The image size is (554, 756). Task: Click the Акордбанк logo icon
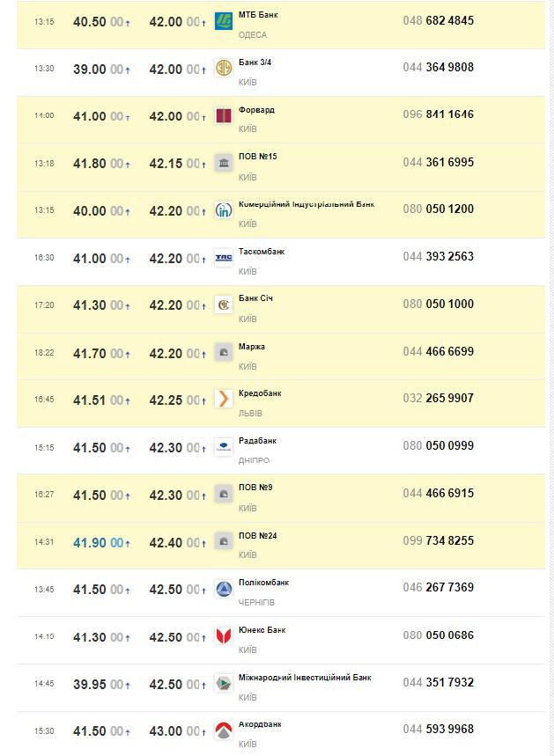pos(224,730)
